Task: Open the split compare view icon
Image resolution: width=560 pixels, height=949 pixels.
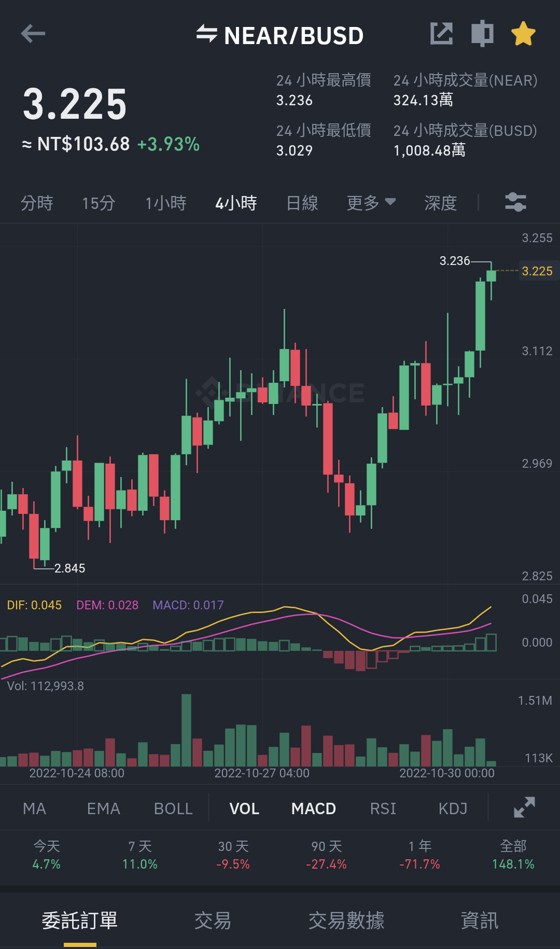Action: tap(482, 34)
